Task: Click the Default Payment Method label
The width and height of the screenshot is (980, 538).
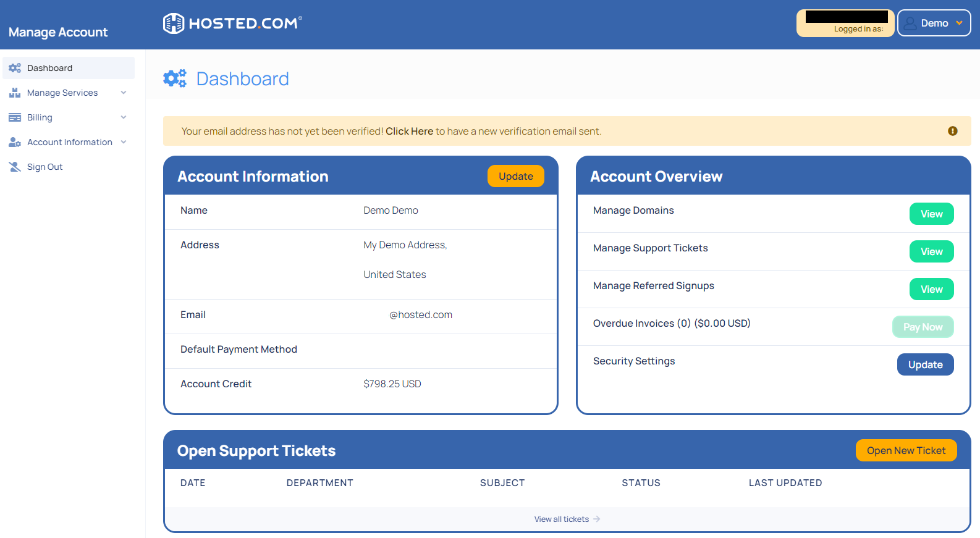Action: click(239, 350)
